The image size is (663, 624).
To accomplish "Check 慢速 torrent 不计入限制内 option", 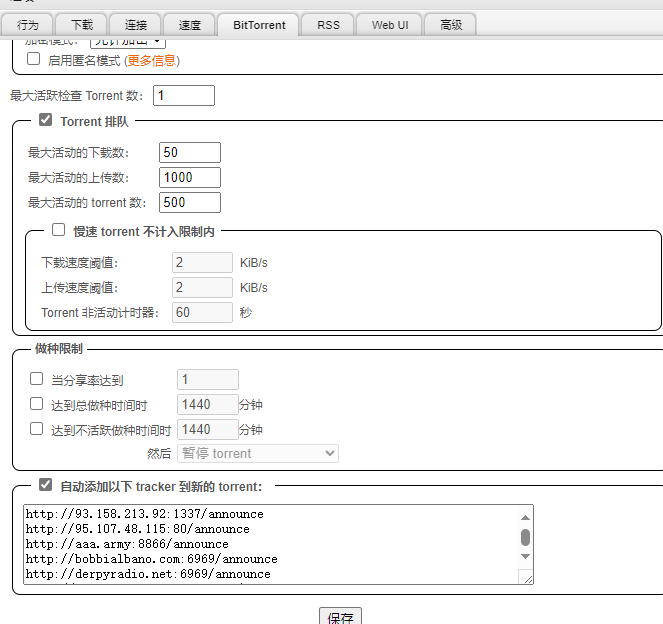I will click(58, 230).
